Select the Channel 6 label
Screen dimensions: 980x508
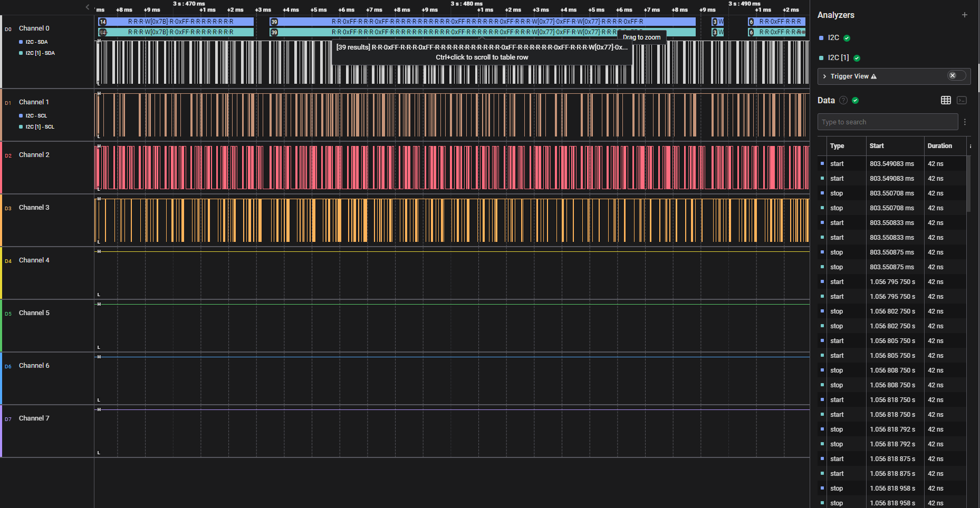pyautogui.click(x=34, y=366)
